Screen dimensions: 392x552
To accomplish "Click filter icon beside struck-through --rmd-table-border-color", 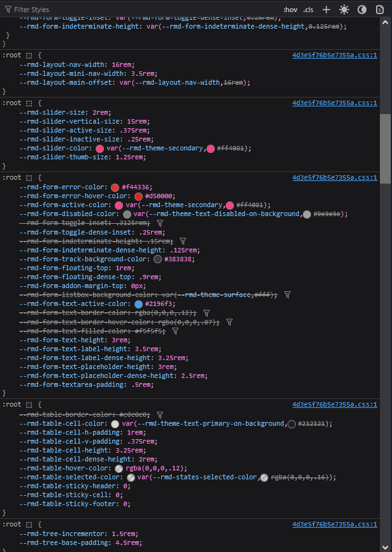I will click(x=161, y=414).
